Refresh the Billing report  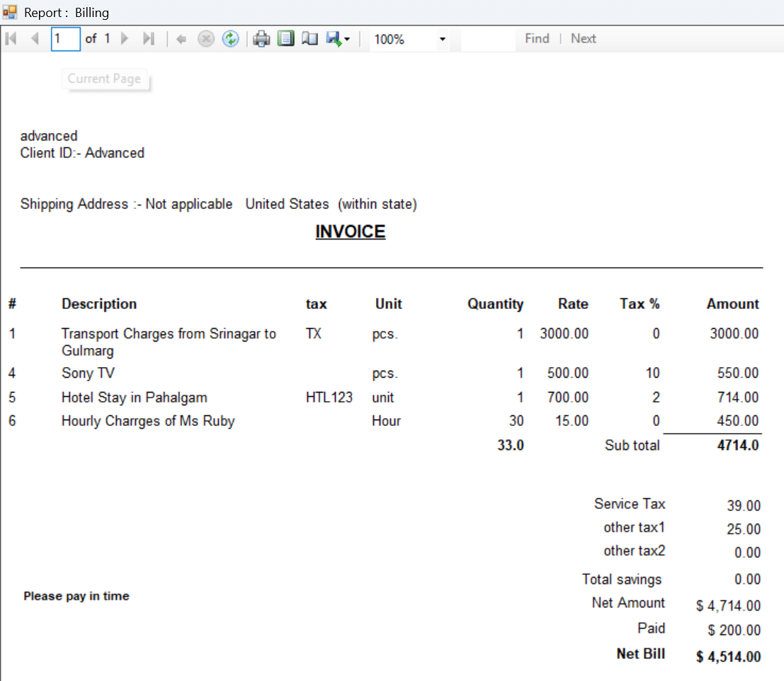click(x=230, y=39)
